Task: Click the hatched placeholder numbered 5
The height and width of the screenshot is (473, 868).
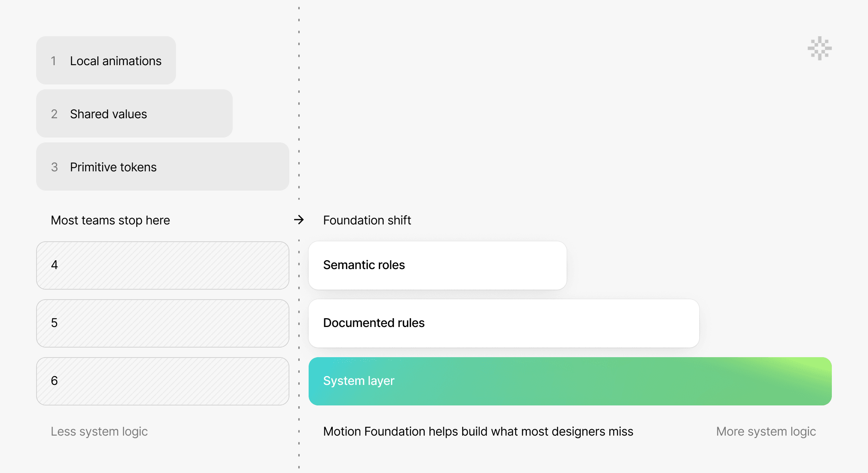Action: pyautogui.click(x=163, y=323)
